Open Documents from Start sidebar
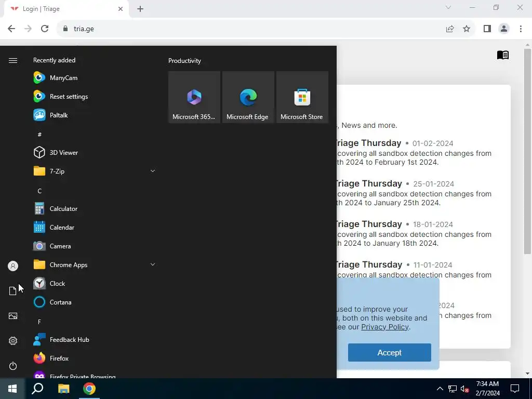 12,291
